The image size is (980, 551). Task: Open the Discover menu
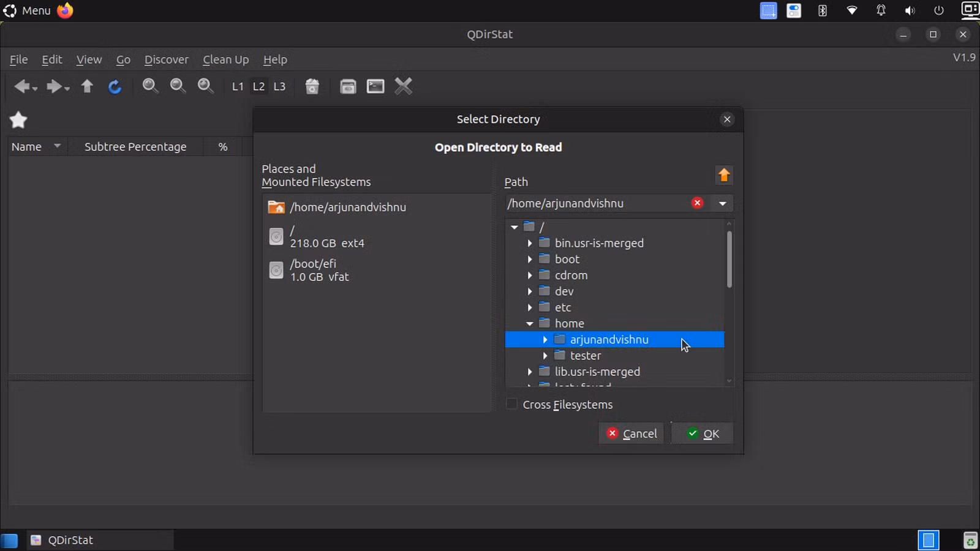click(167, 59)
